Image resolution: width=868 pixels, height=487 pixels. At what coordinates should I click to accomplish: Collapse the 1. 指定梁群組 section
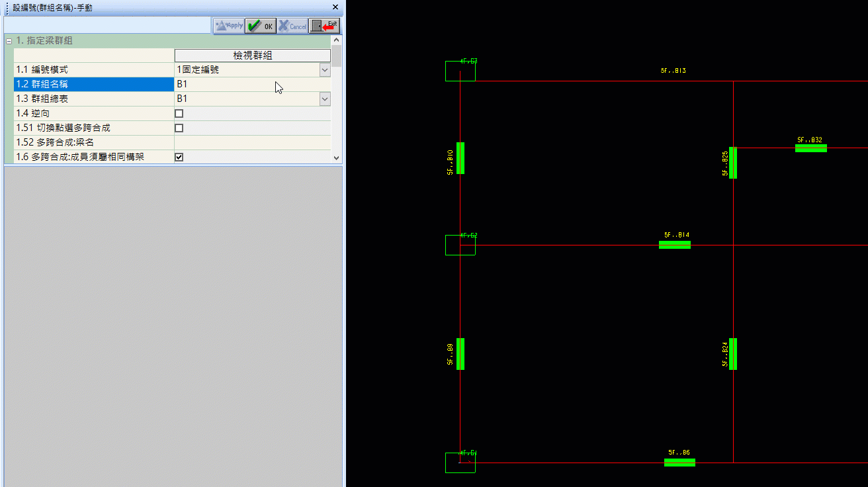pos(9,41)
